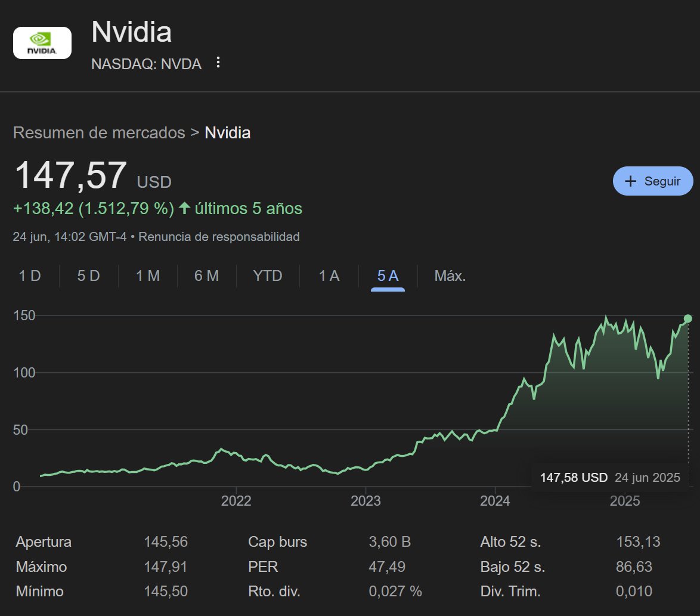Click the Mínimo value 145,50
Screen dimensions: 700x616
[x=166, y=591]
